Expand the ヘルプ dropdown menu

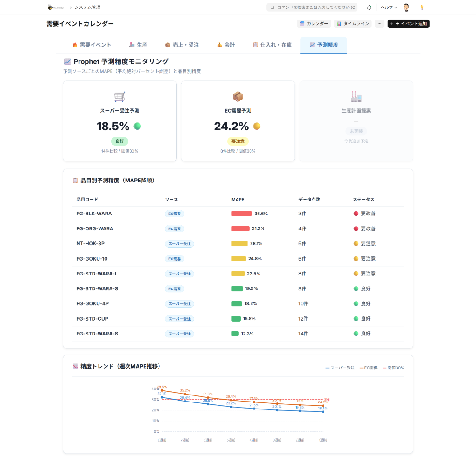389,7
